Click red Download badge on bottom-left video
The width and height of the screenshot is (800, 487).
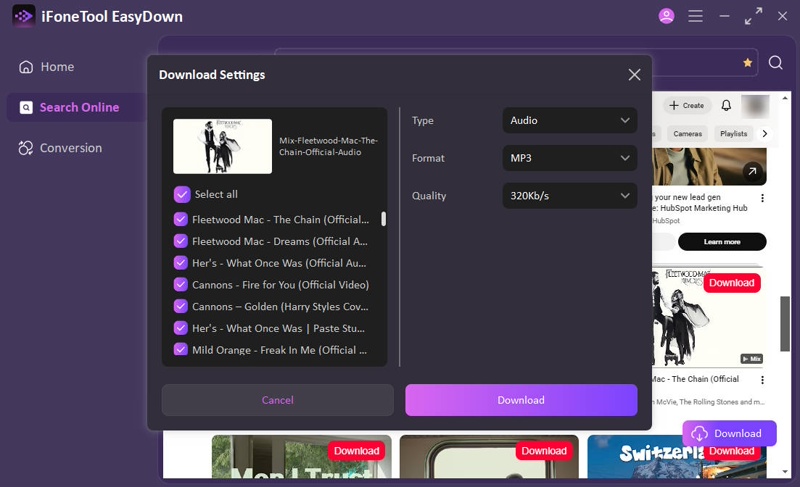point(356,451)
